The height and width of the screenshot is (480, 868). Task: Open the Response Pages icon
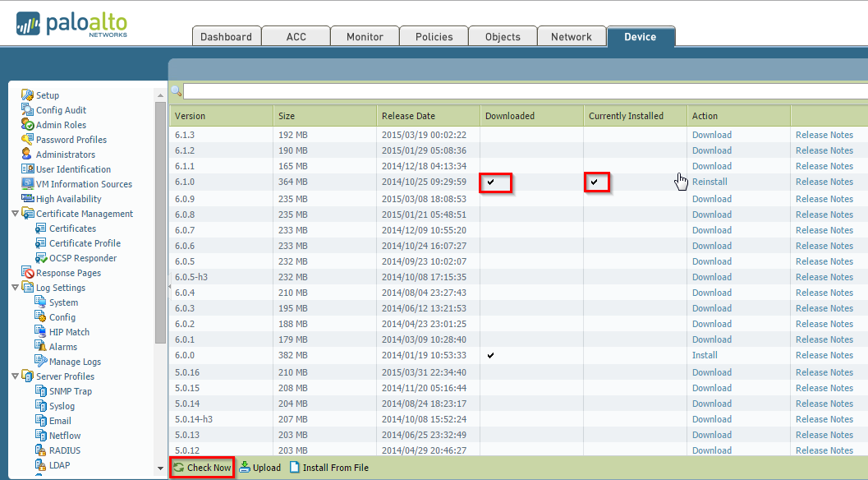28,273
